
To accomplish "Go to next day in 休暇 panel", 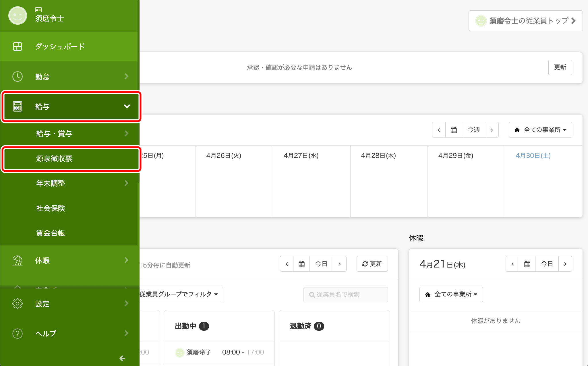I will (565, 264).
